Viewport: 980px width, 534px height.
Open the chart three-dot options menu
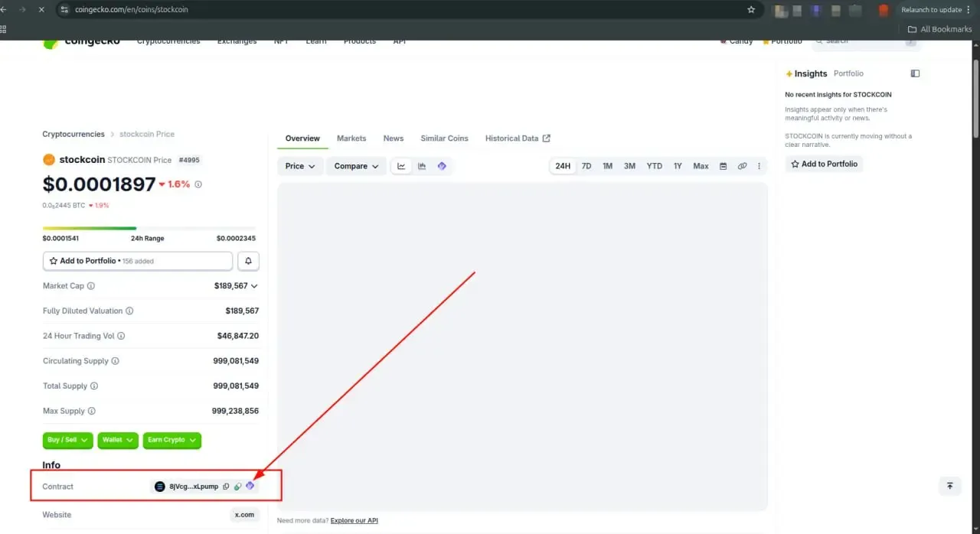[x=759, y=166]
